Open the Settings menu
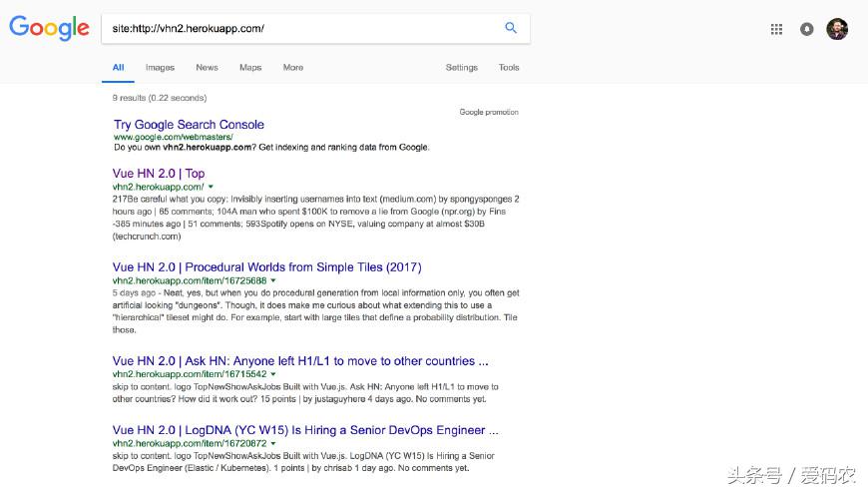This screenshot has height=492, width=868. coord(462,68)
